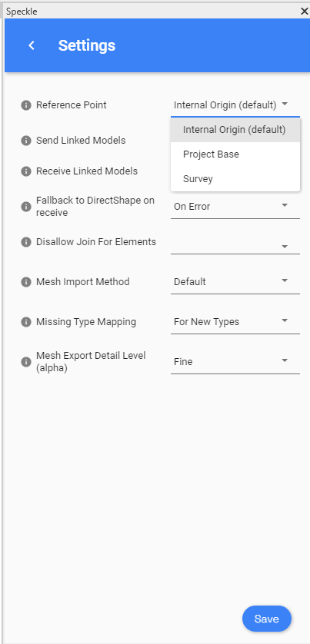The height and width of the screenshot is (644, 310).
Task: Click info icon for Fallback to DirectShape
Action: 26,207
